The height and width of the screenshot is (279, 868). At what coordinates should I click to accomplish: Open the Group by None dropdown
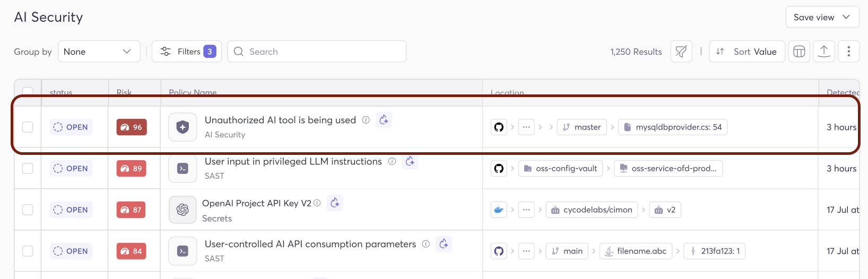coord(99,51)
